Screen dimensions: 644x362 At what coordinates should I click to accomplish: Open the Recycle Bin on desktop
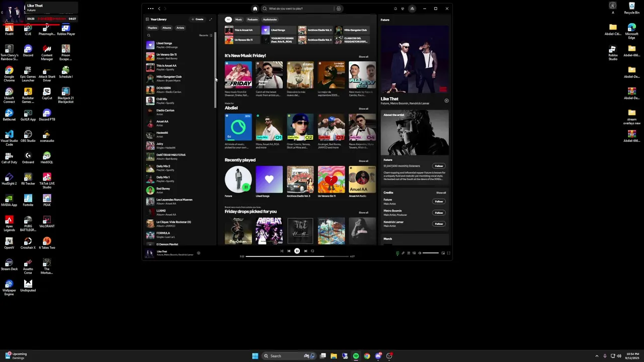point(632,9)
